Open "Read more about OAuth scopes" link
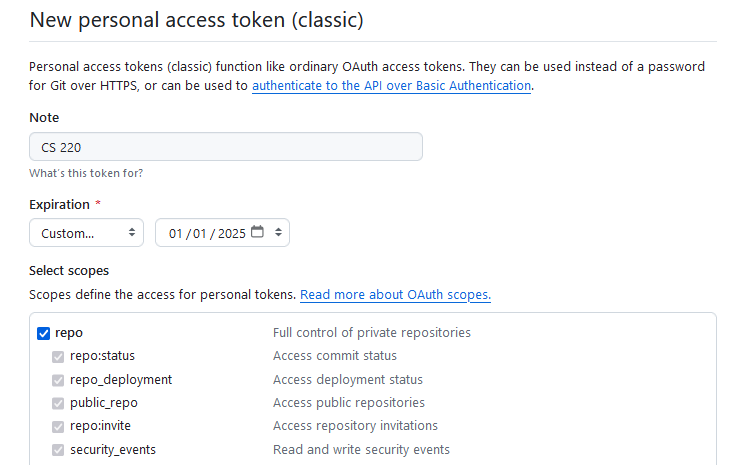 point(395,295)
